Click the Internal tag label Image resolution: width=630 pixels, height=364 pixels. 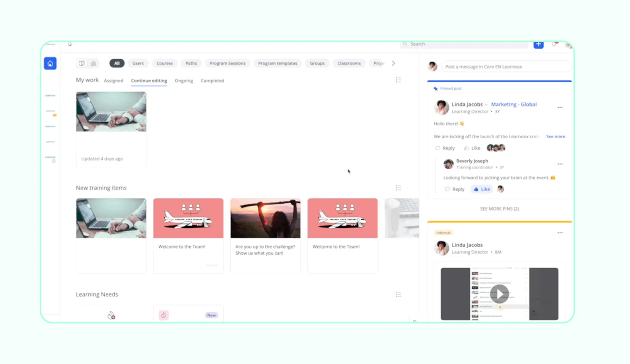pos(443,233)
